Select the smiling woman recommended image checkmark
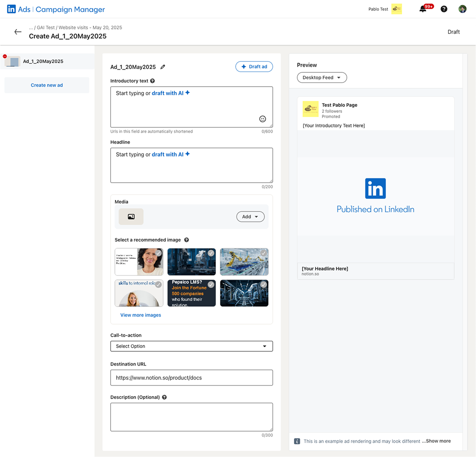 coord(158,253)
